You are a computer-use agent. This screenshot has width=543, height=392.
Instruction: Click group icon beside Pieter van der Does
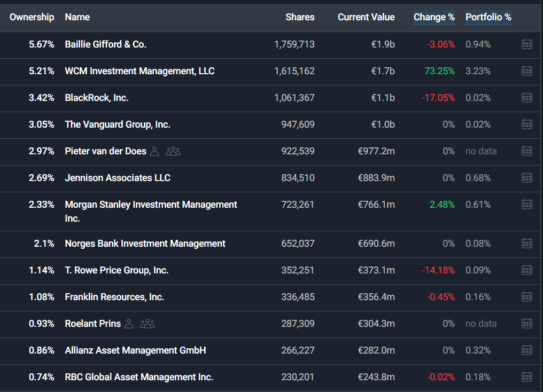click(x=173, y=151)
